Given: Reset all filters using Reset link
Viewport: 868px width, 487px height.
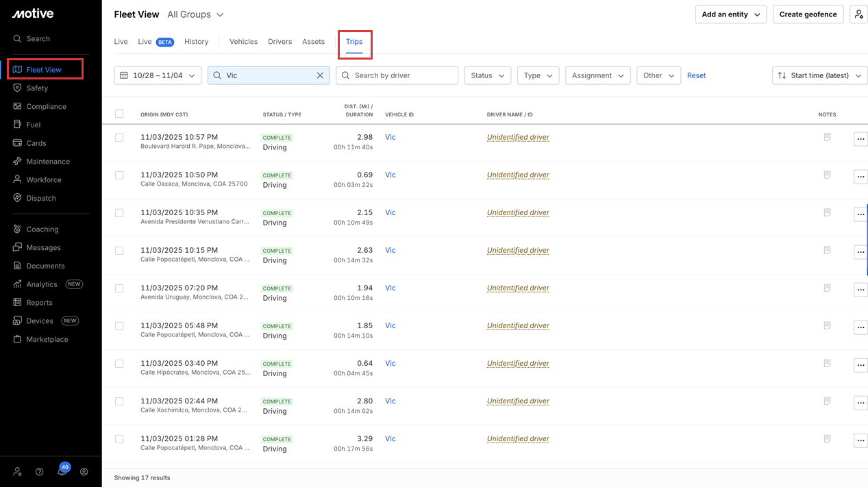Looking at the screenshot, I should (696, 75).
